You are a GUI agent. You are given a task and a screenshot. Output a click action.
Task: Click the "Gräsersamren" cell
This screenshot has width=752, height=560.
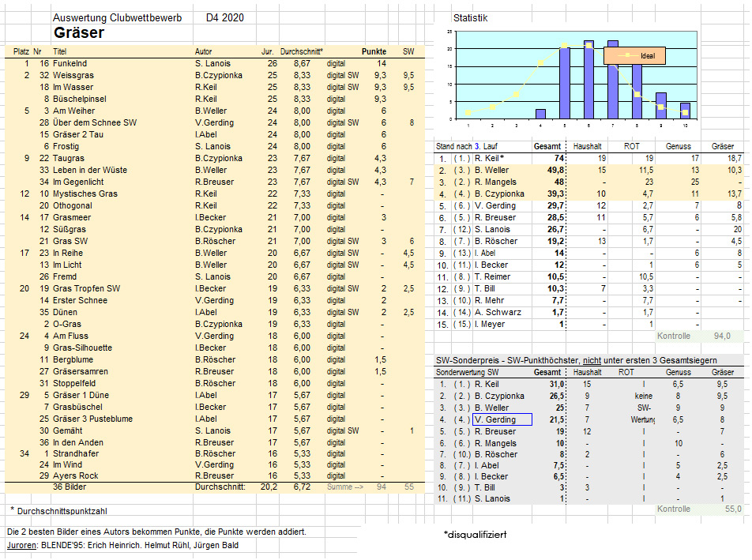81,371
